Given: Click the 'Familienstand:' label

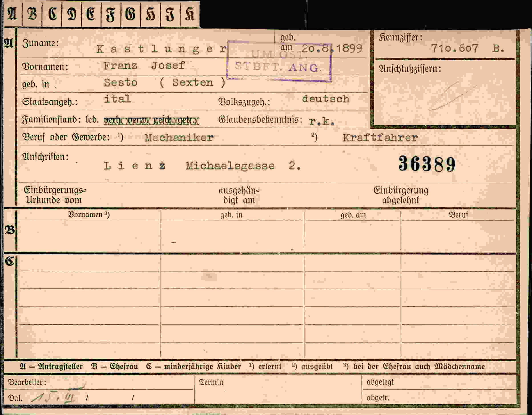Looking at the screenshot, I should pos(51,120).
